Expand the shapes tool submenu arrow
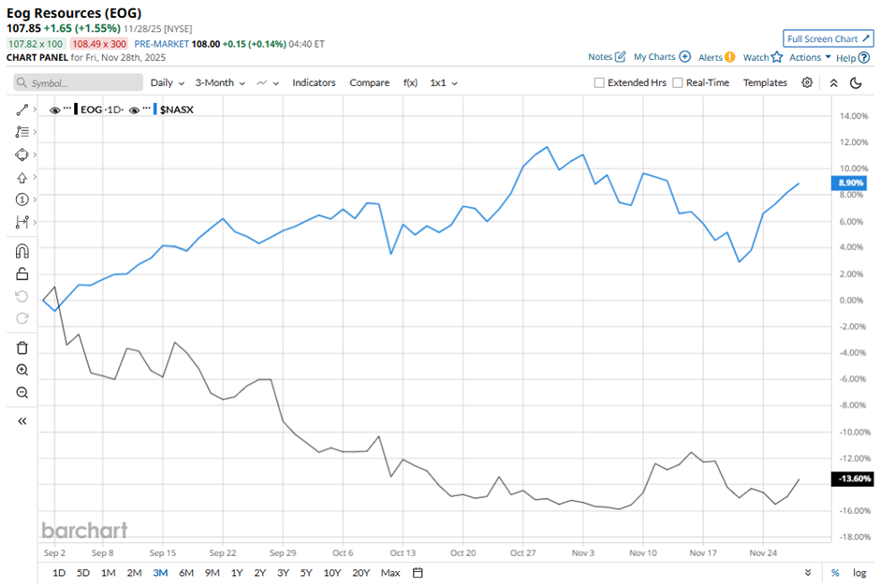The image size is (880, 588). pos(35,154)
